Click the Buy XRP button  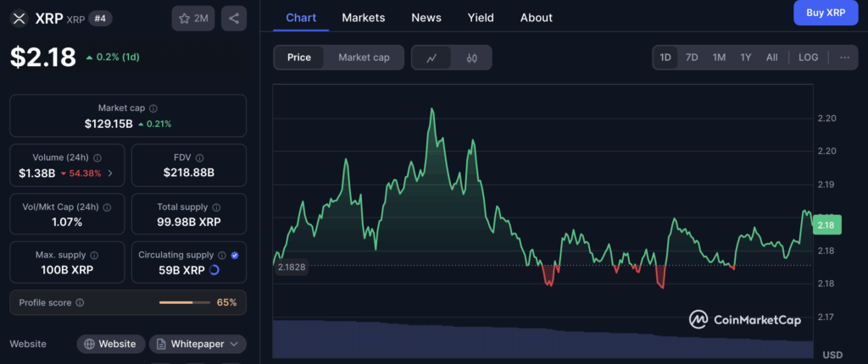[826, 13]
